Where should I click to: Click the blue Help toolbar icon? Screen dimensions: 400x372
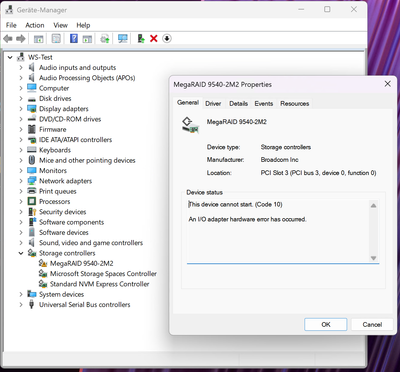pyautogui.click(x=74, y=39)
